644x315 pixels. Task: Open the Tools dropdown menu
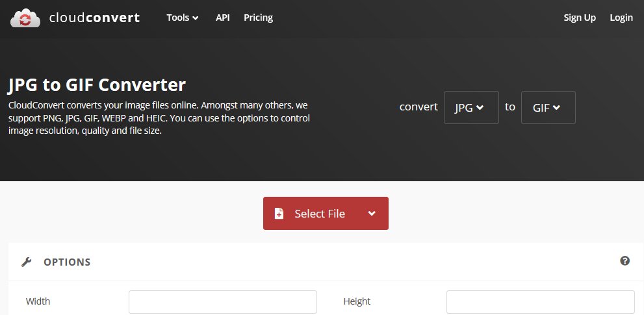pyautogui.click(x=183, y=18)
